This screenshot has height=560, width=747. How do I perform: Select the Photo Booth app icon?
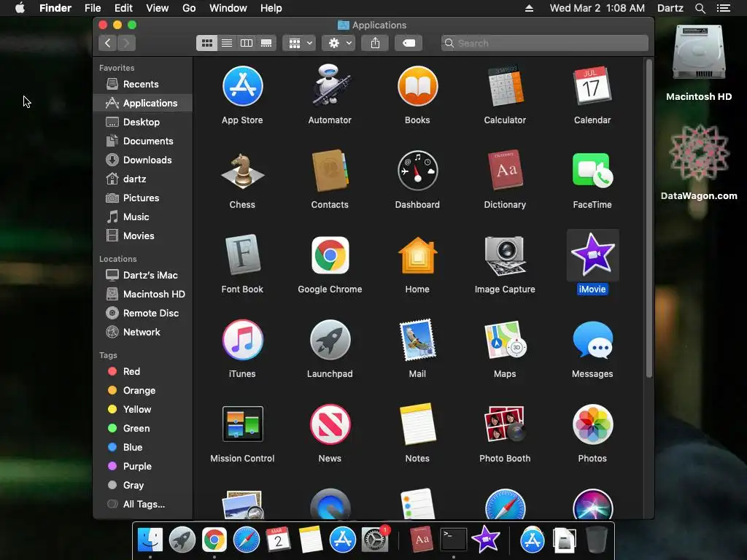(505, 424)
